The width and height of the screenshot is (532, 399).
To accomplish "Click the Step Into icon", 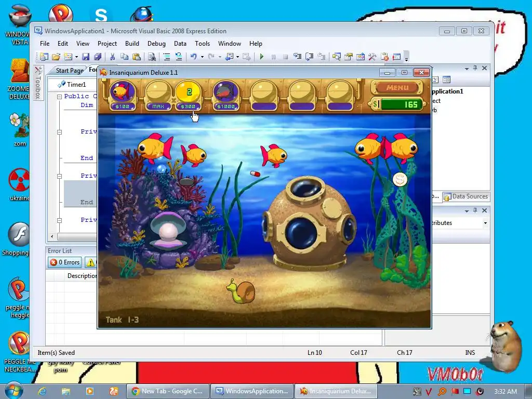I will pyautogui.click(x=298, y=57).
